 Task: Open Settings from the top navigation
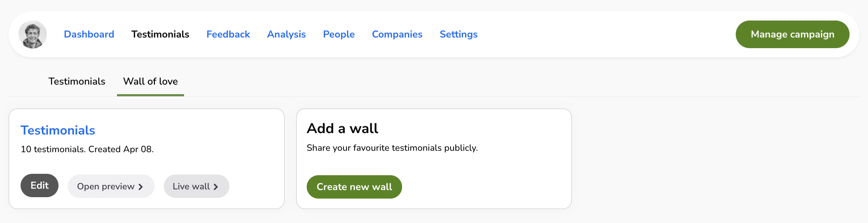point(458,34)
